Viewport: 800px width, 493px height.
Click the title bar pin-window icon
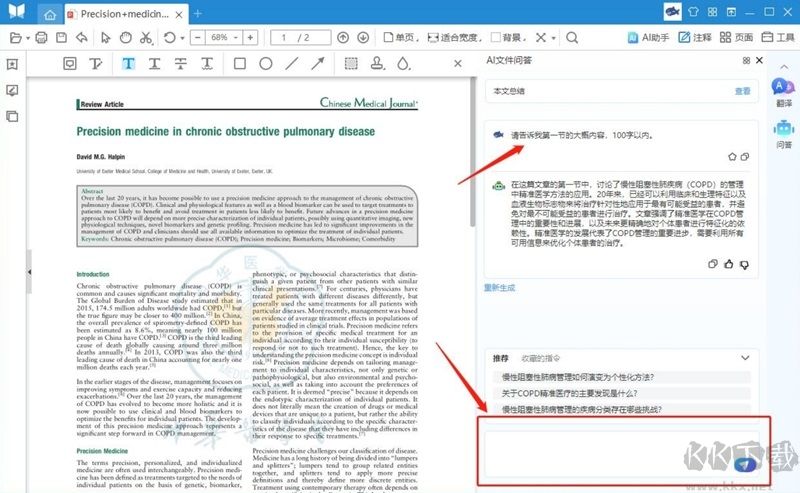tap(731, 12)
